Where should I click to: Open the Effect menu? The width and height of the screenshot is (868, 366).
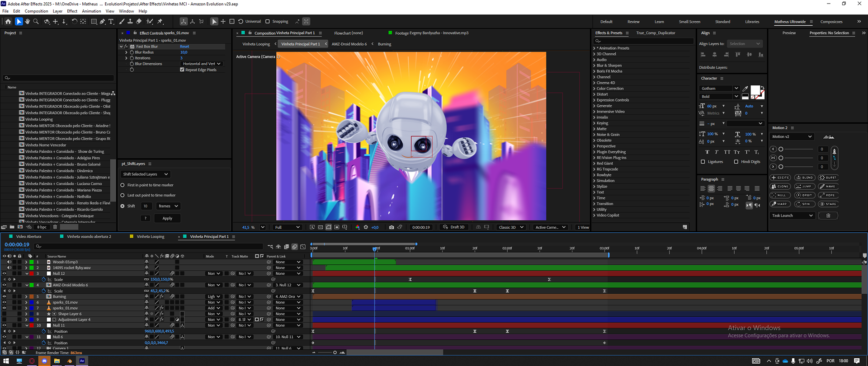pyautogui.click(x=72, y=11)
